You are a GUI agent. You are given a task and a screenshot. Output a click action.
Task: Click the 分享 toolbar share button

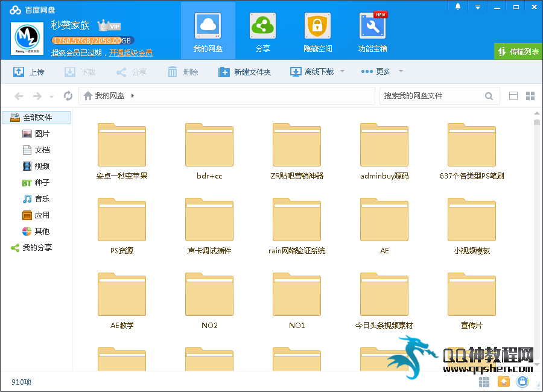pos(132,72)
